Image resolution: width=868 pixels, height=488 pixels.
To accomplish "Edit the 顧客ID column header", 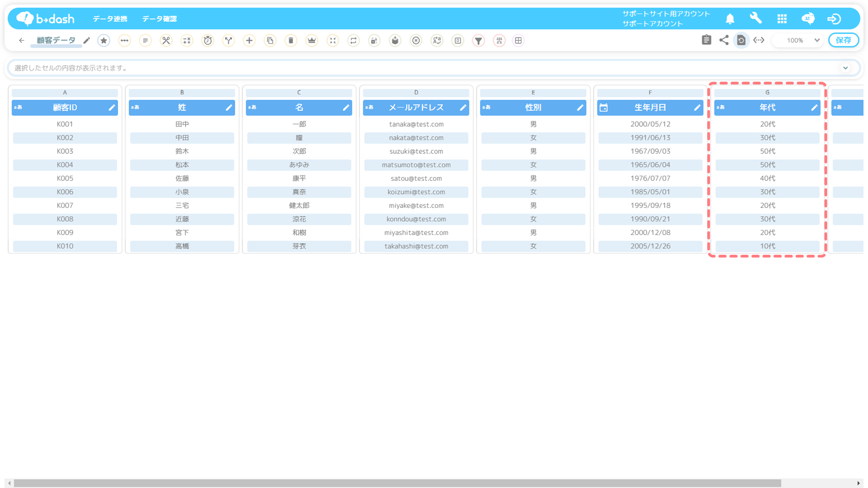I will (x=112, y=107).
